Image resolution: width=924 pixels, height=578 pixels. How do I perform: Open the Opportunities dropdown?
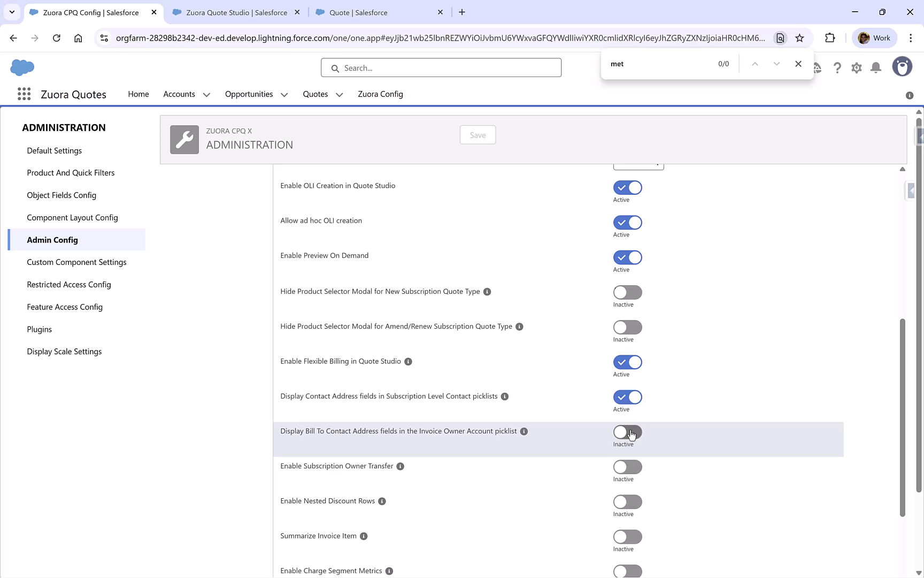tap(283, 94)
